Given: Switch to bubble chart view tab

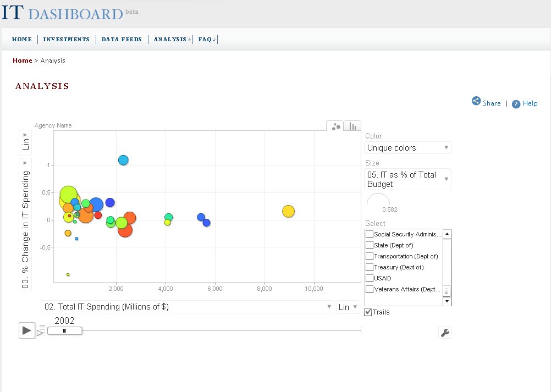Looking at the screenshot, I should [x=335, y=126].
